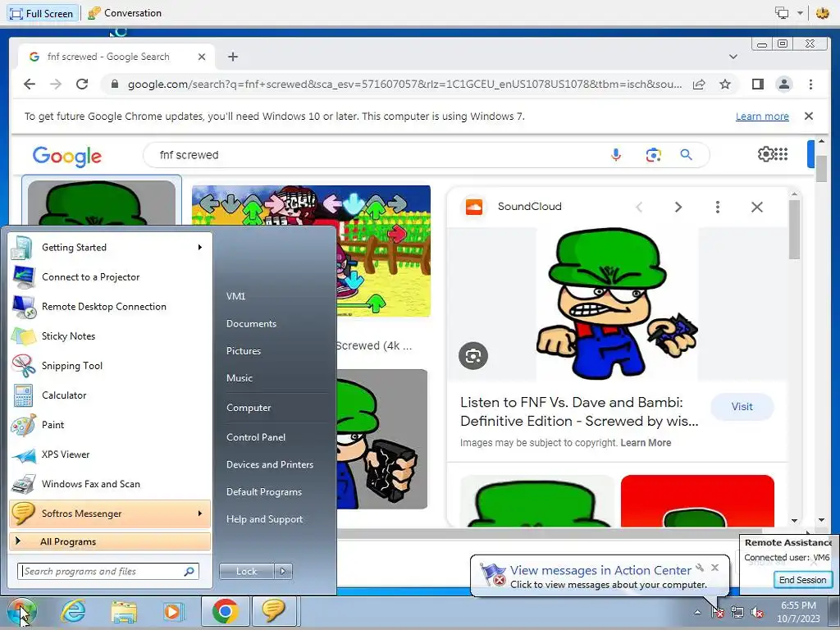Dismiss the Windows 7 update infobar
This screenshot has width=840, height=630.
point(808,116)
